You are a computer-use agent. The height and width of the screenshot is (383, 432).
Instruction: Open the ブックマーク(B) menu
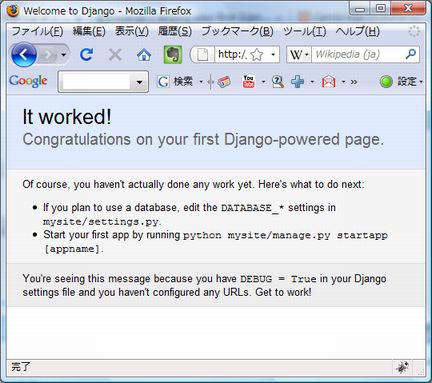pyautogui.click(x=237, y=32)
